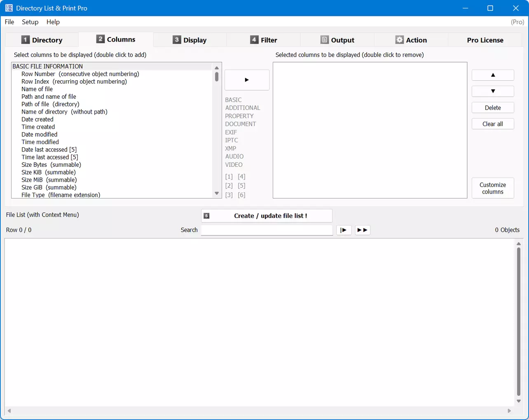Click the add column right-arrow button
529x420 pixels.
[x=247, y=80]
